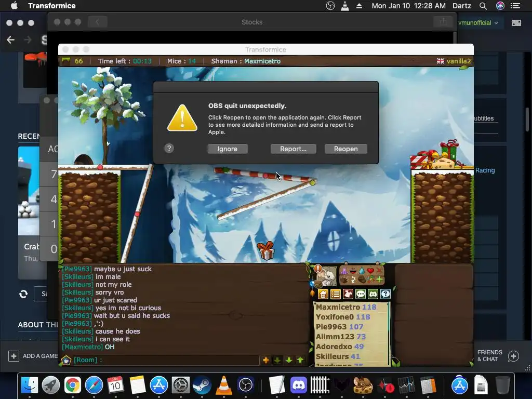Screen dimensions: 532x399
Task: Open the Transformice chat bubble icon
Action: click(361, 294)
